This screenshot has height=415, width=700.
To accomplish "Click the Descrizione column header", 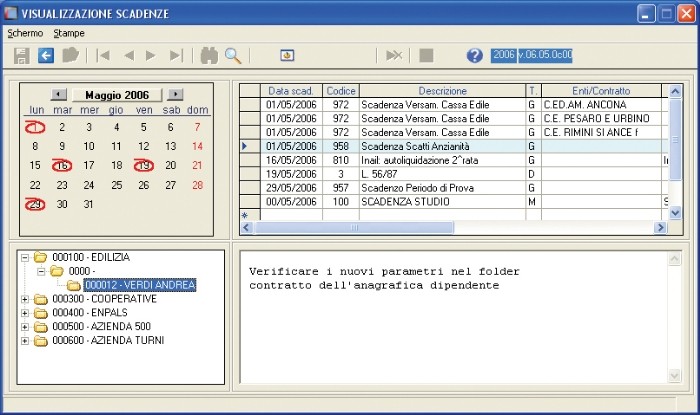I will pos(442,91).
